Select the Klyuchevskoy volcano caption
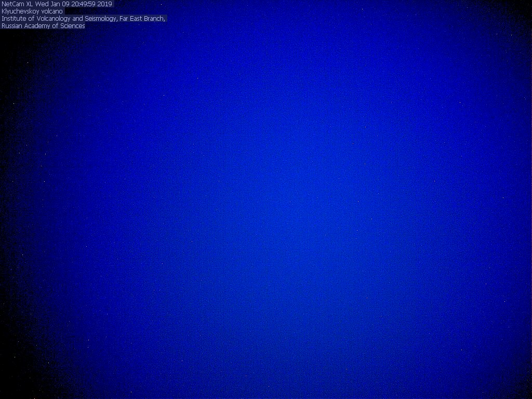Viewport: 532px width, 399px height. click(x=32, y=11)
